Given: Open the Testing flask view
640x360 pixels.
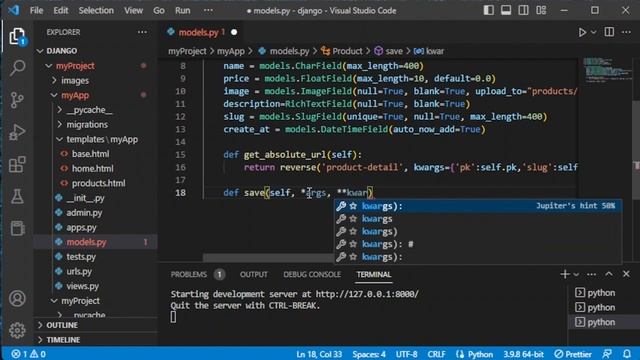Looking at the screenshot, I should coord(17,196).
